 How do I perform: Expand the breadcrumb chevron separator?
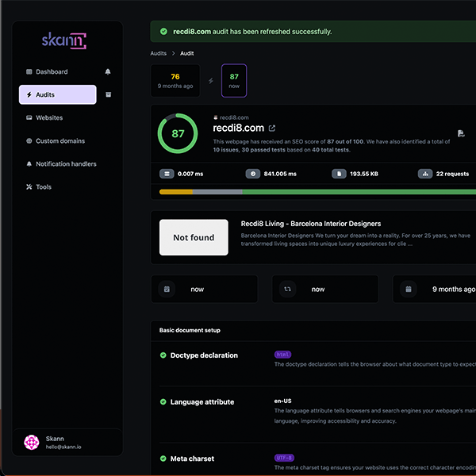coord(173,53)
